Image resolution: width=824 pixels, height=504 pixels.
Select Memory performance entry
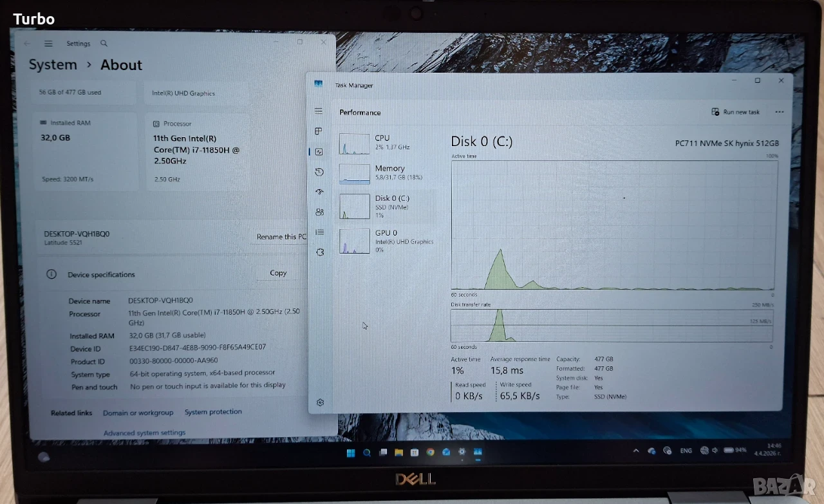386,173
